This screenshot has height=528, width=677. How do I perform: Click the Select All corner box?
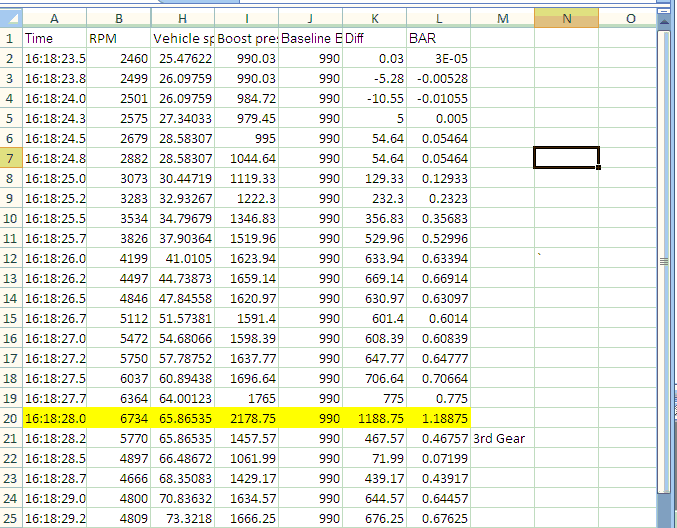10,17
